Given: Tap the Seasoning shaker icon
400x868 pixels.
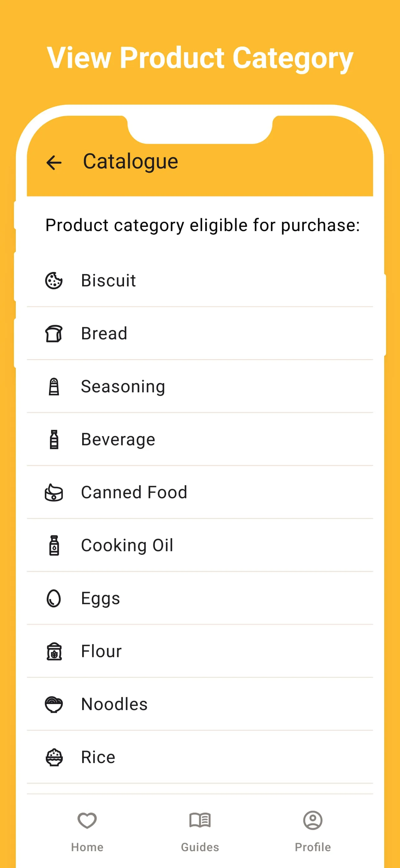Looking at the screenshot, I should pyautogui.click(x=54, y=387).
